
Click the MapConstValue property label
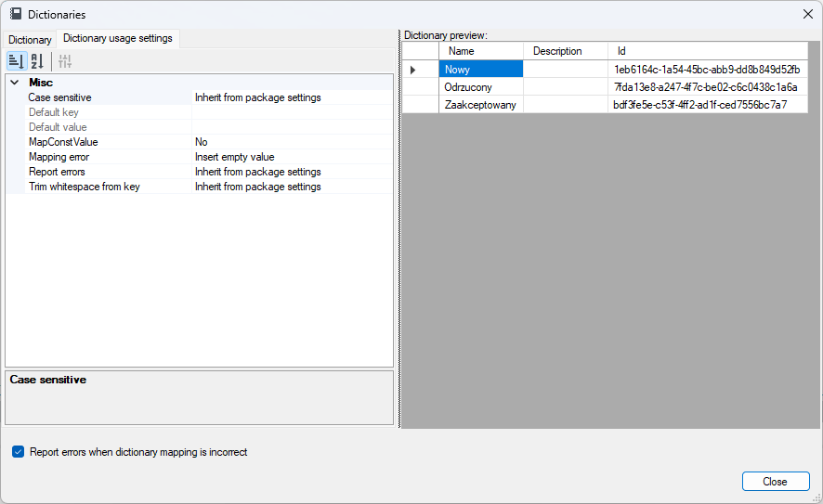coord(63,142)
